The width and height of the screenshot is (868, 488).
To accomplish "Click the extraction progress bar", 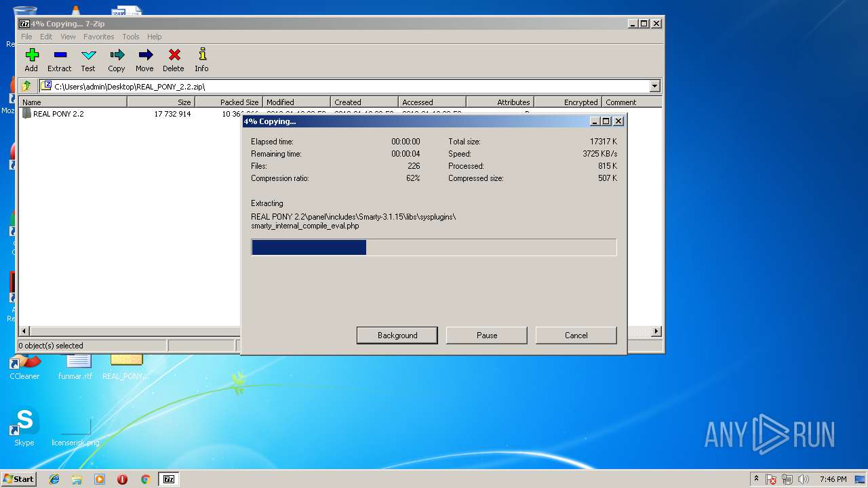I will coord(434,247).
